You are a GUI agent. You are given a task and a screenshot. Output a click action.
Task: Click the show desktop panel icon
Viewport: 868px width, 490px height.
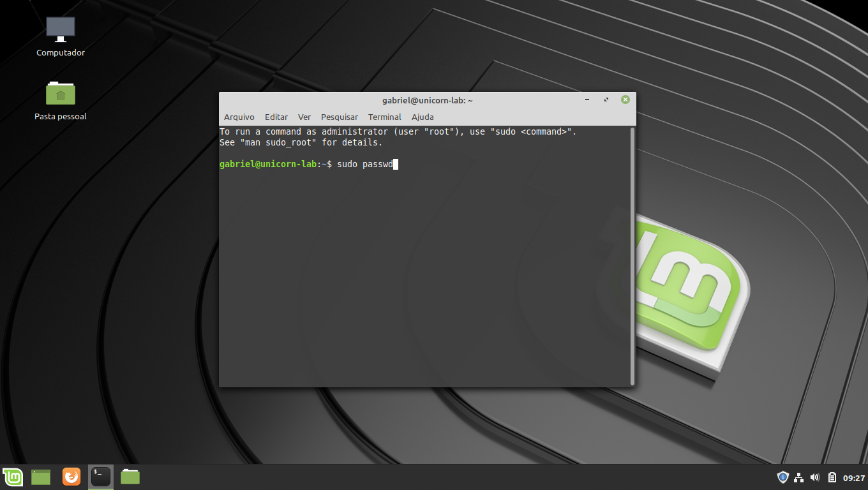(x=41, y=477)
